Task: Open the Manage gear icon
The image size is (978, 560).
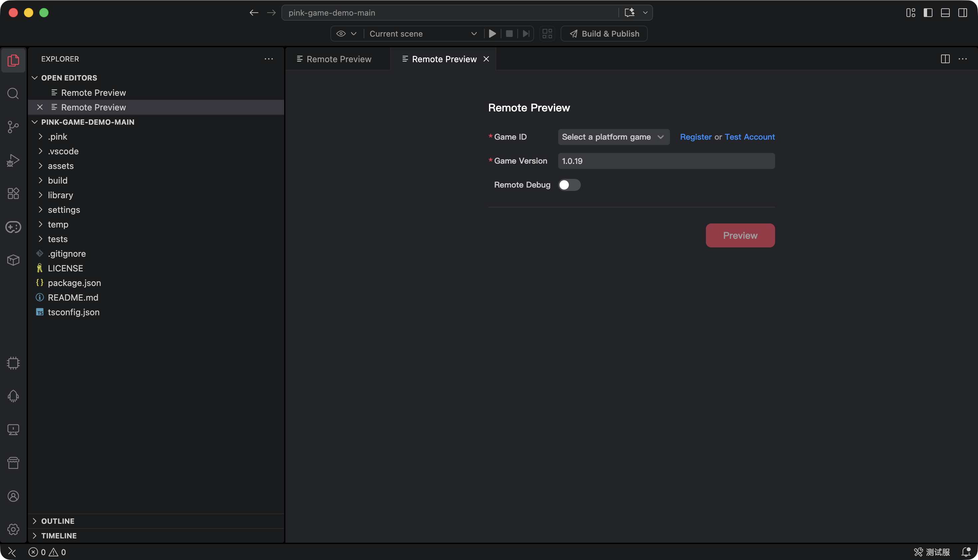Action: 13,529
